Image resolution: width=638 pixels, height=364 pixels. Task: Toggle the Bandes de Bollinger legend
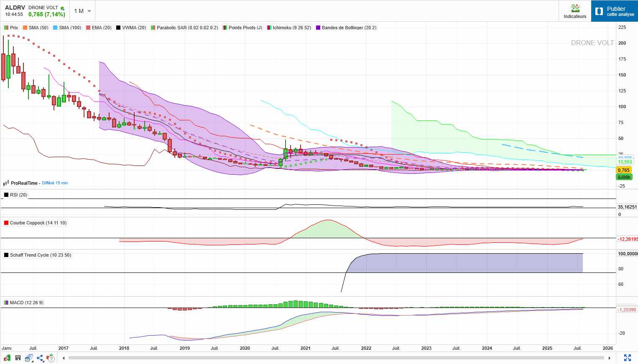347,28
